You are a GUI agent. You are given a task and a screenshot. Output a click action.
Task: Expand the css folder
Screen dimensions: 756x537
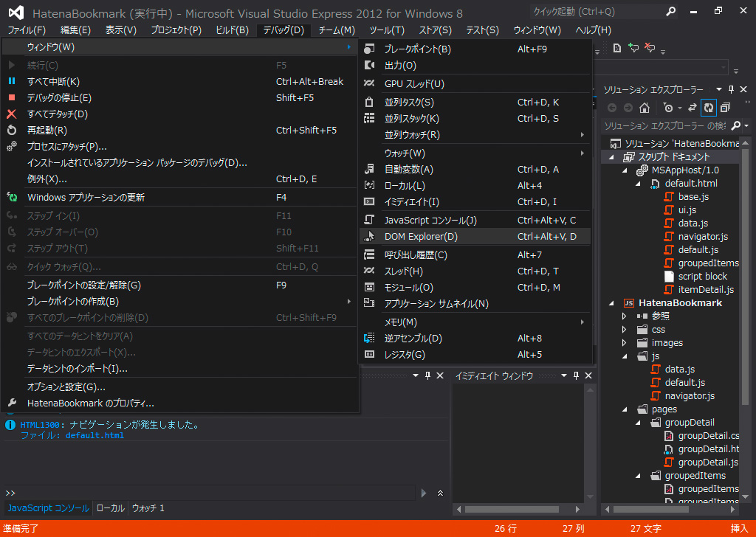(625, 330)
